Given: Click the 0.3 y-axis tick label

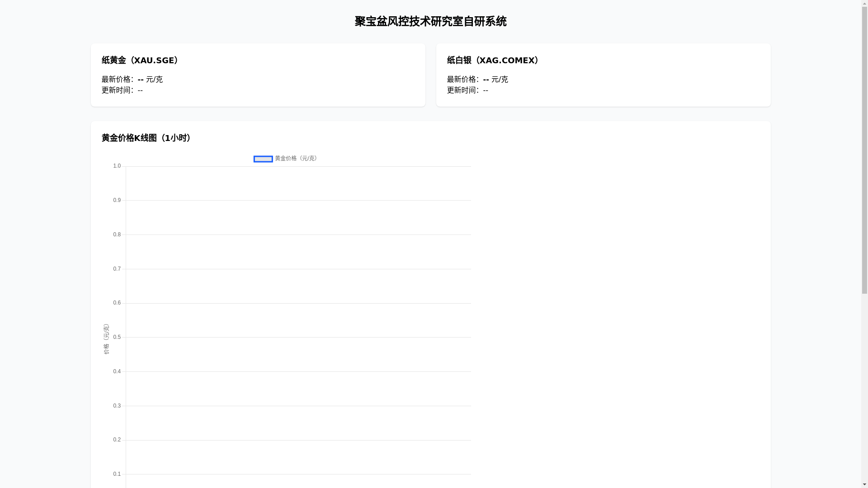Looking at the screenshot, I should coord(117,406).
